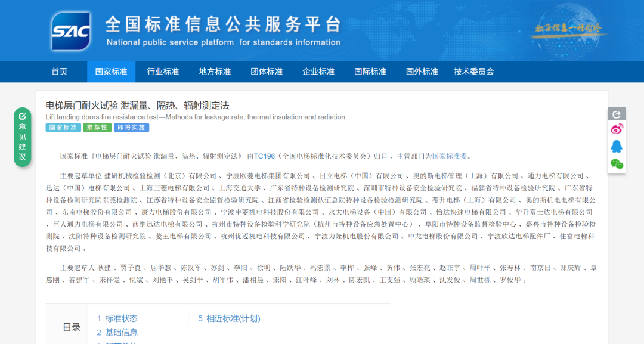
Task: Switch to 国外标准 tab
Action: 422,72
